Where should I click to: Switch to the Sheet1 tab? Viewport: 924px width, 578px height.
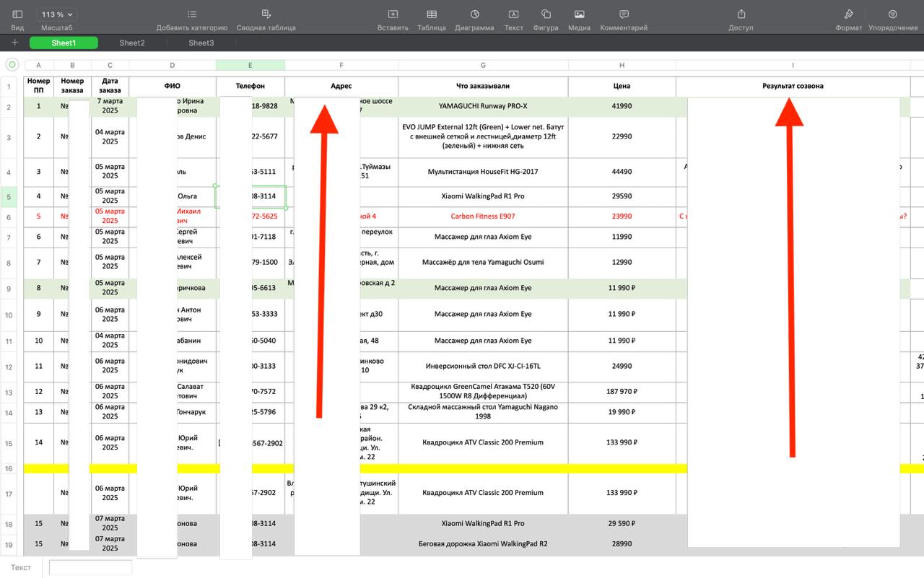point(64,43)
